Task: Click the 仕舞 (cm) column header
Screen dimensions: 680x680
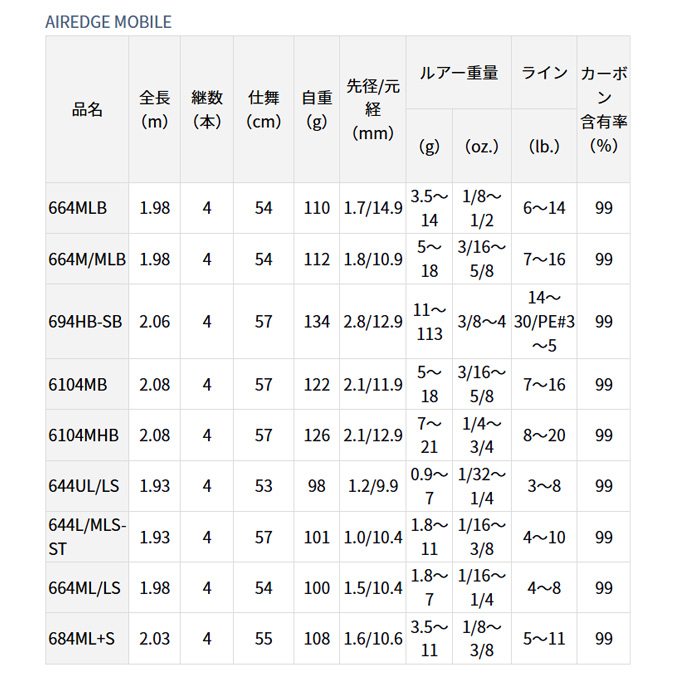Action: [x=264, y=109]
